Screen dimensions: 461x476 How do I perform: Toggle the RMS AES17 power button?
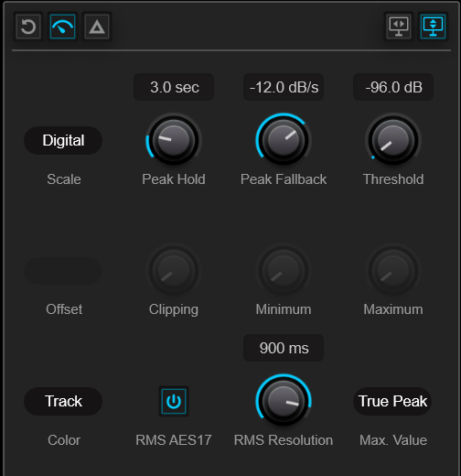174,401
